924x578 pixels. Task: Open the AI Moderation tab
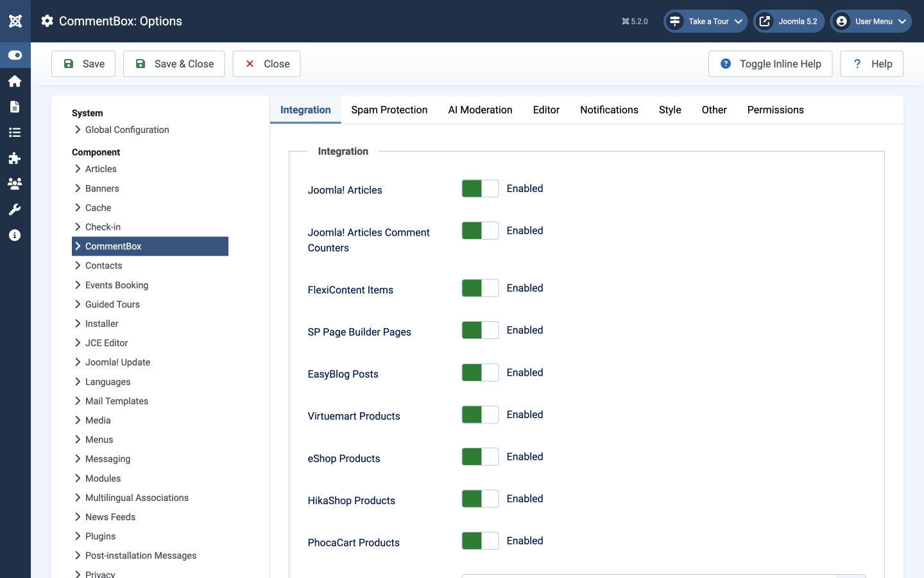(x=481, y=110)
